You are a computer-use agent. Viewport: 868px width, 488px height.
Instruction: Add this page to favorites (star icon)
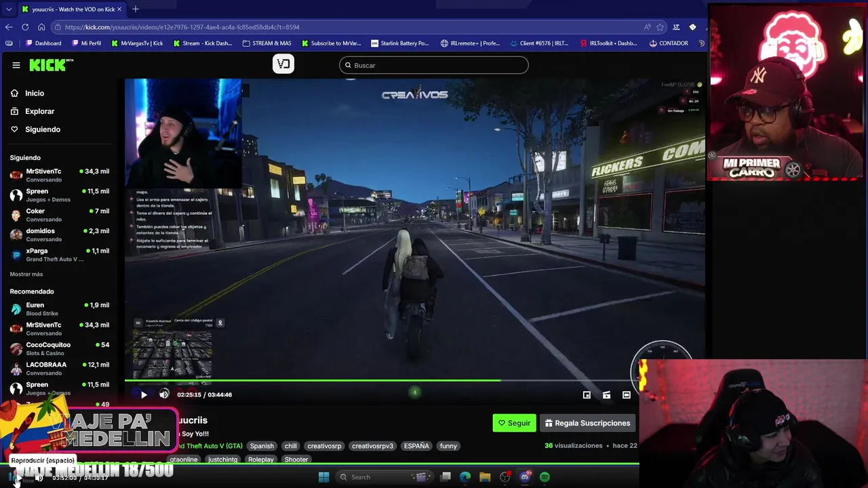tap(660, 27)
